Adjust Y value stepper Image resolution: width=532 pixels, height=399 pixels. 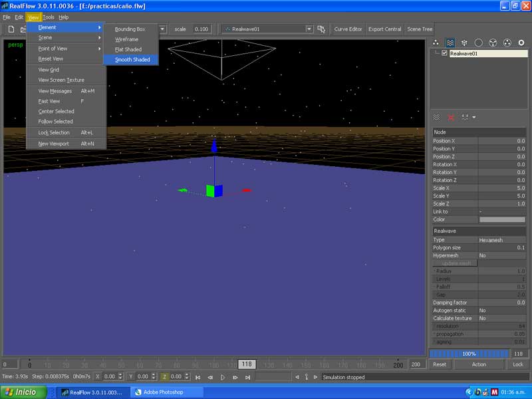tap(154, 376)
